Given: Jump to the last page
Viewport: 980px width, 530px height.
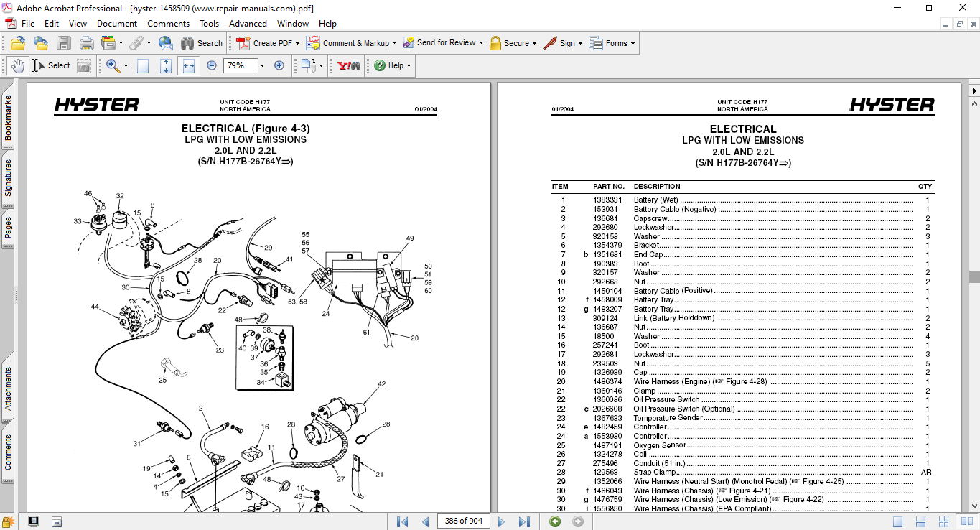Looking at the screenshot, I should tap(524, 521).
